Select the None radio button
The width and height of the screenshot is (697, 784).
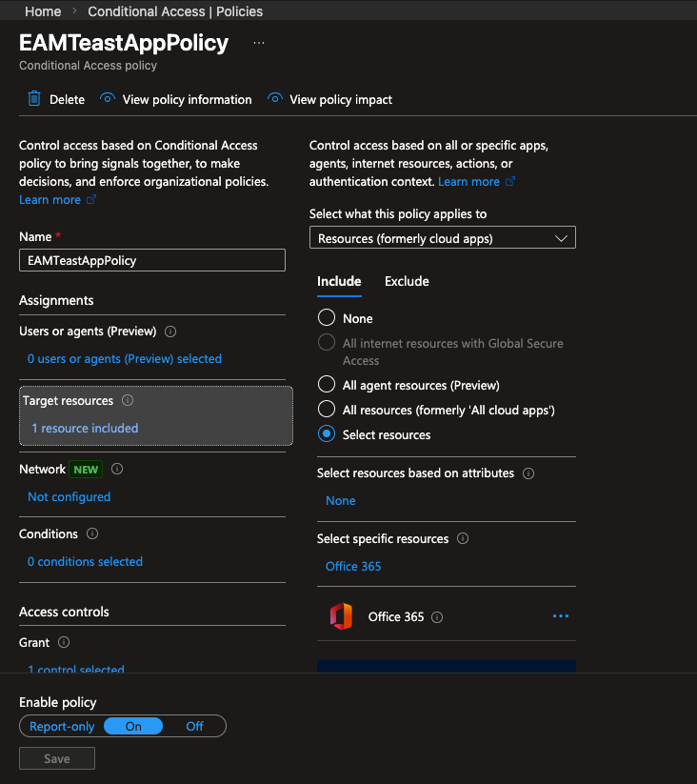(x=327, y=317)
